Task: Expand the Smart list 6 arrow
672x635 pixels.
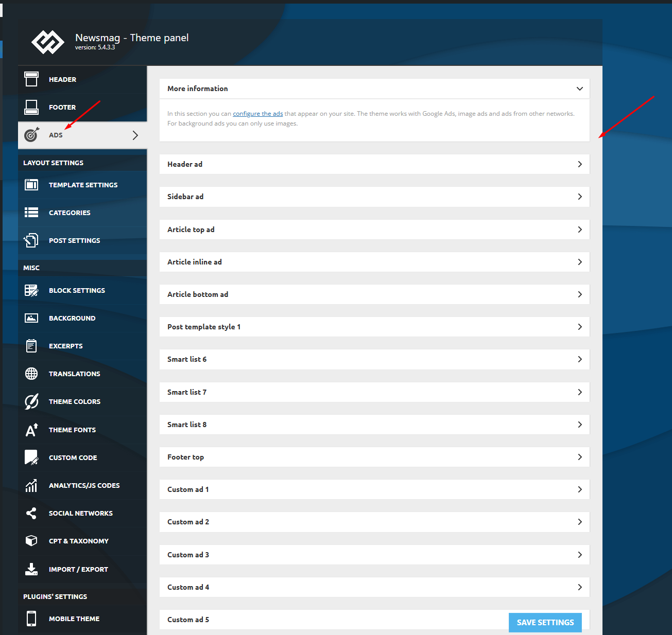Action: (x=580, y=359)
